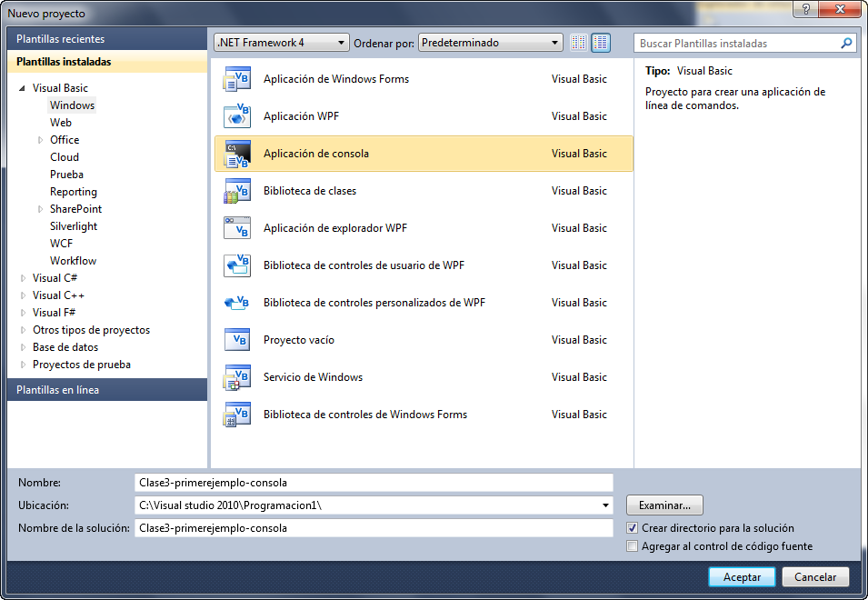Click the Aplicación de consola template icon
The image size is (868, 600).
coord(236,154)
